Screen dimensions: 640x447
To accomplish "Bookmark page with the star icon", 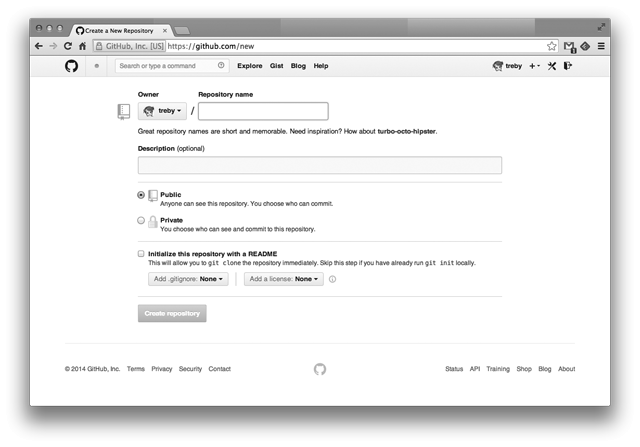I will [552, 46].
